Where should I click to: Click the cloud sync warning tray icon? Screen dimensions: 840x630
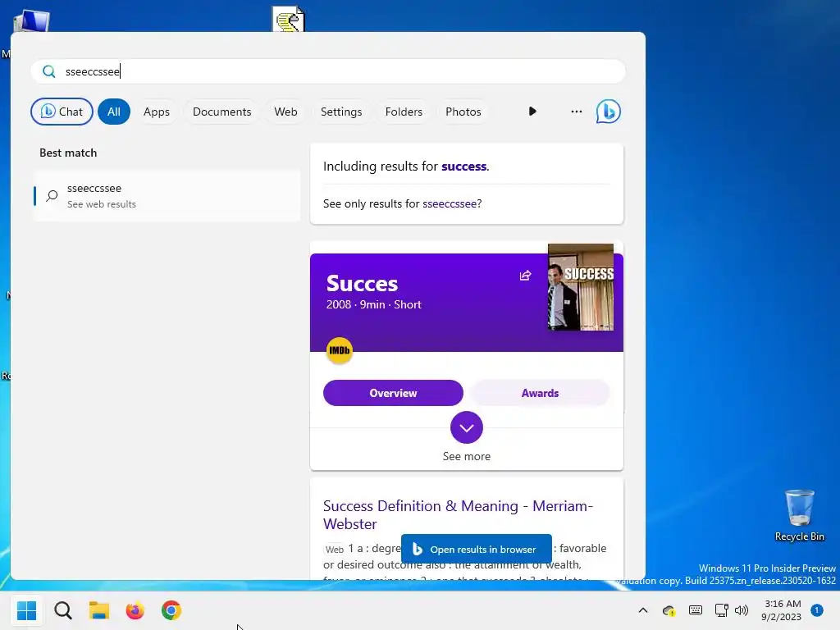[669, 610]
